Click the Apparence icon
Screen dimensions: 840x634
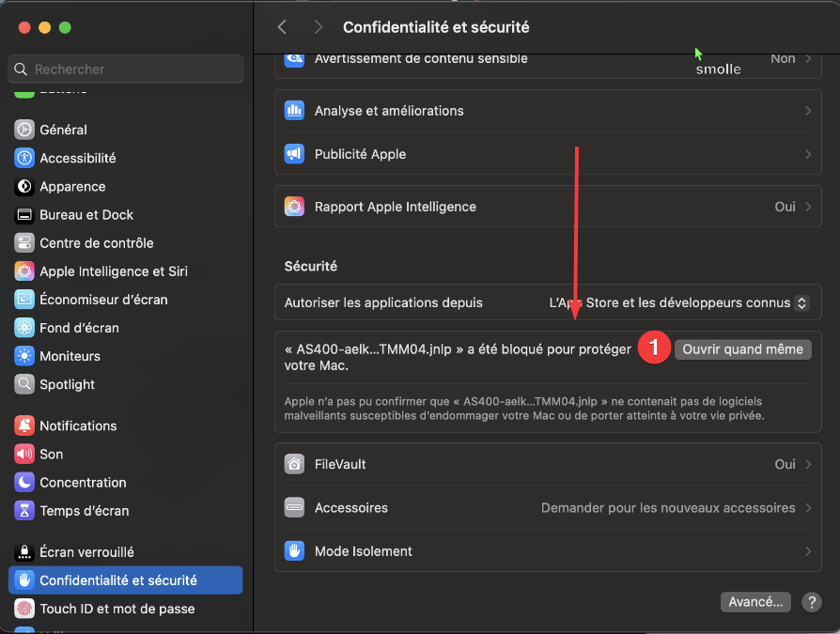[24, 186]
